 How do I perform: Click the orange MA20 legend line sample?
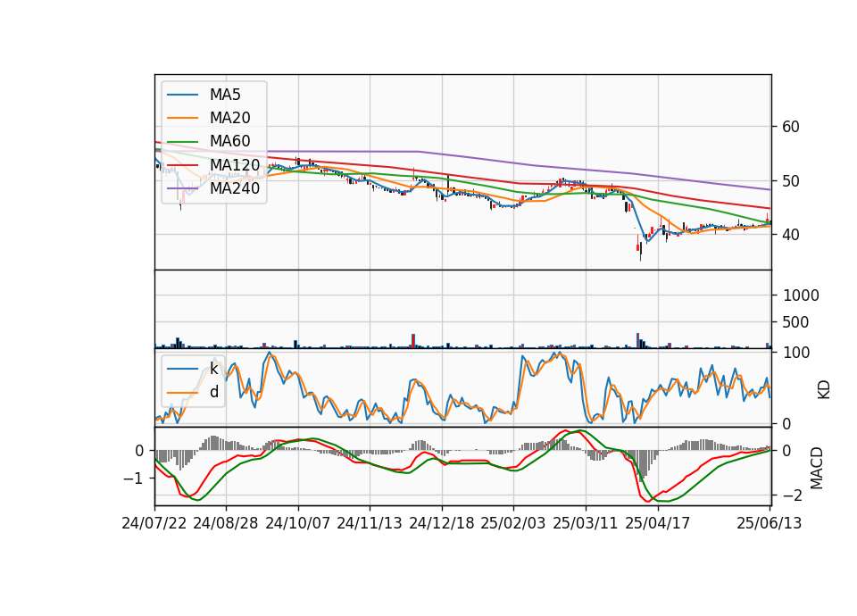point(182,118)
